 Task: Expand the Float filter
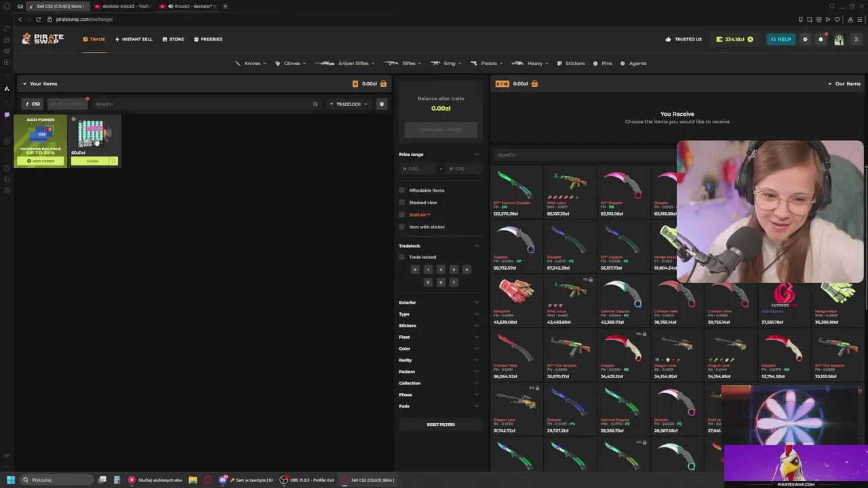[x=439, y=337]
